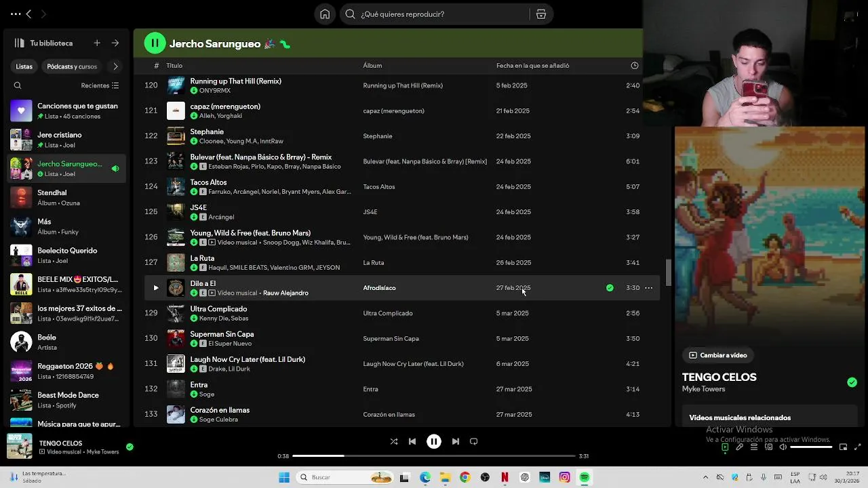The height and width of the screenshot is (488, 868).
Task: Toggle shuffle in the player bar
Action: tap(394, 441)
